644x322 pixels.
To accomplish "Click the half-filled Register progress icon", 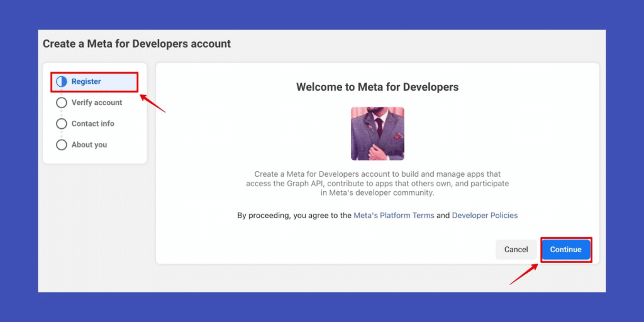I will pyautogui.click(x=62, y=82).
